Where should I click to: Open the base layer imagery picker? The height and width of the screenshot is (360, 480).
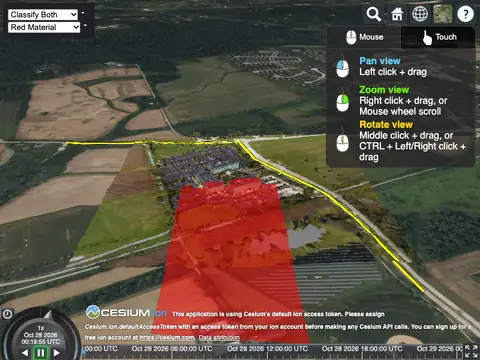click(x=443, y=14)
